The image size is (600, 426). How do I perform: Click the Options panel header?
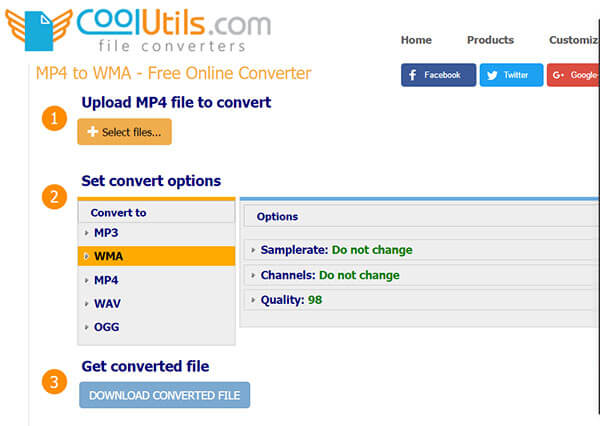tap(277, 216)
